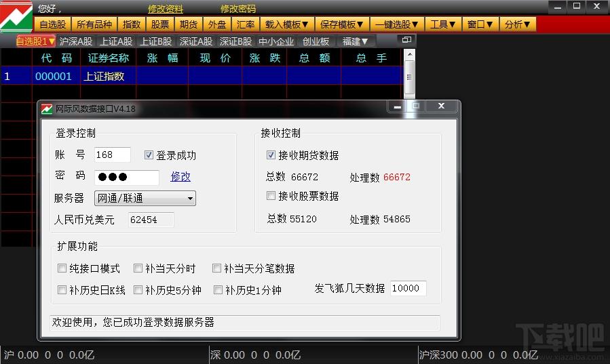This screenshot has width=610, height=364.
Task: Click the dialog's title bar logo icon
Action: pyautogui.click(x=47, y=109)
